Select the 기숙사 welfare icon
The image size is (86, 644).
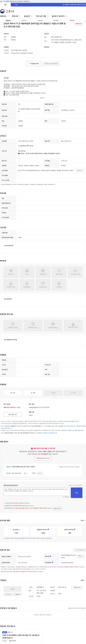pos(27,272)
